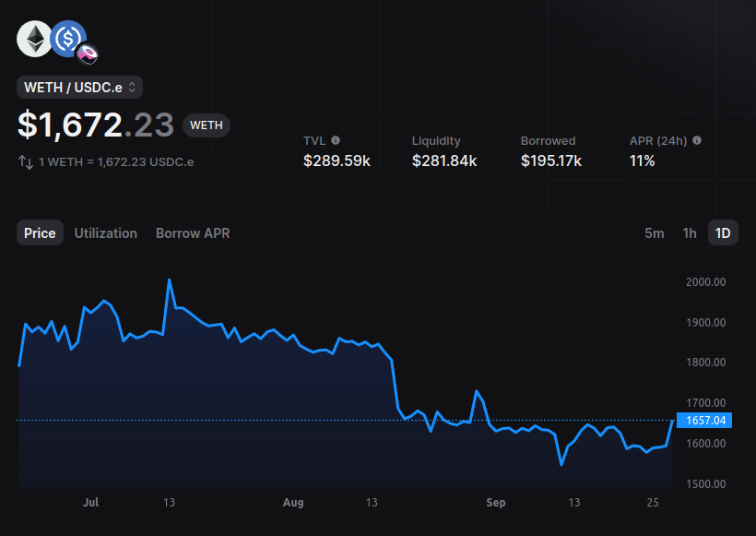Image resolution: width=756 pixels, height=536 pixels.
Task: Click the small pink protocol badge icon
Action: point(86,54)
